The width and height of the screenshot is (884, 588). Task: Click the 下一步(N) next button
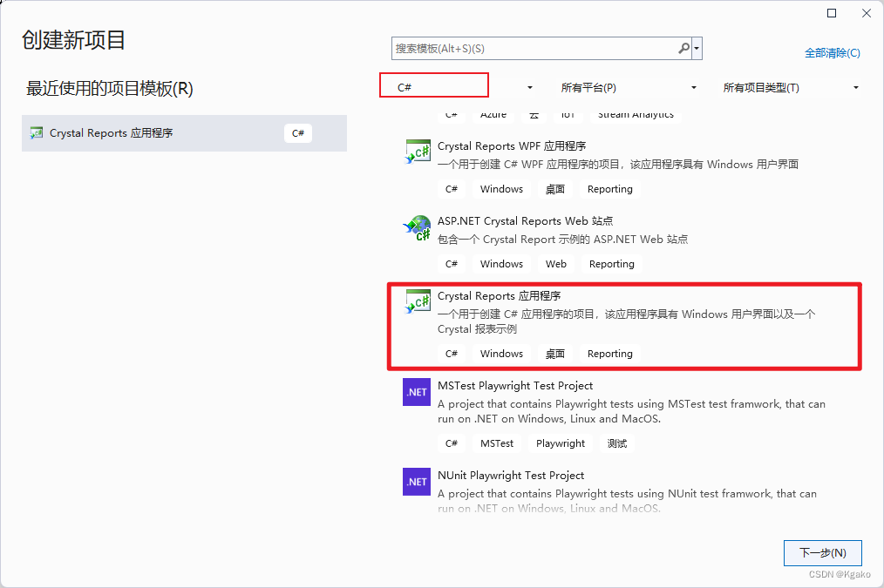823,553
